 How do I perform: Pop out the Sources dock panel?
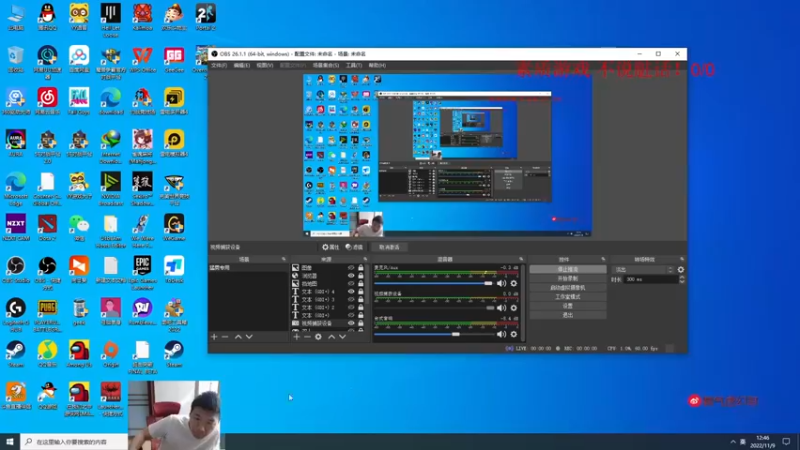[365, 259]
